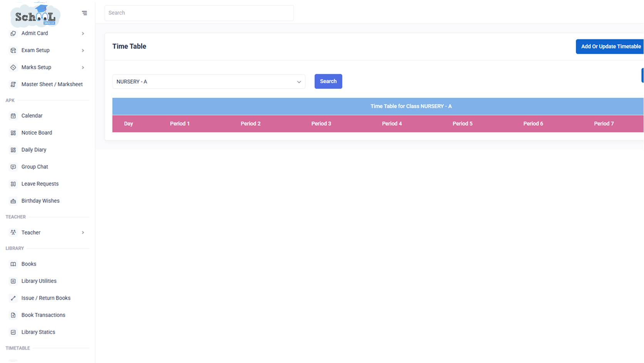Image resolution: width=644 pixels, height=363 pixels.
Task: Open Exam Setup menu item
Action: (35, 50)
